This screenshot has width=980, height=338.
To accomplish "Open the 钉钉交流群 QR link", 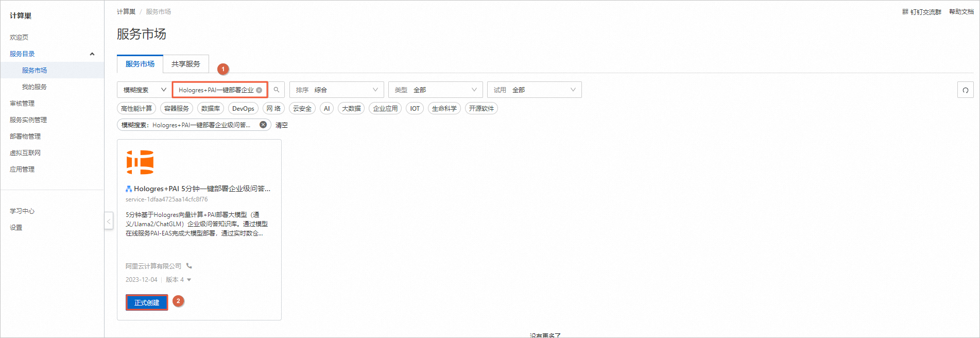I will click(922, 12).
